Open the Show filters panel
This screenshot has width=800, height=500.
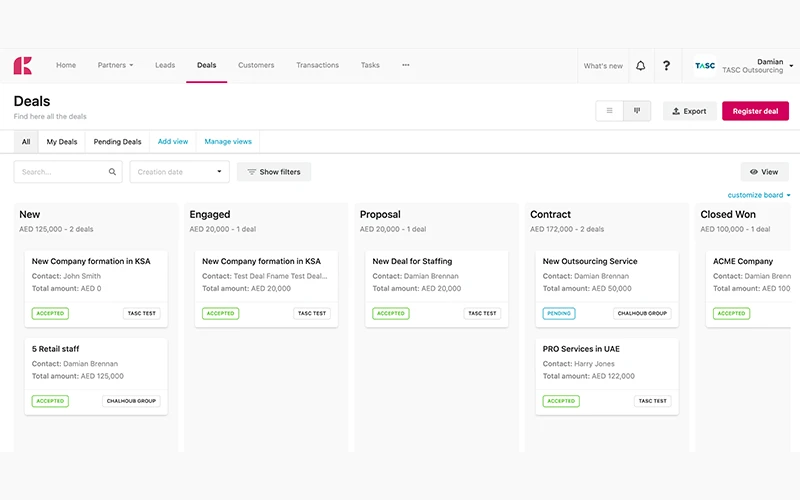pyautogui.click(x=274, y=172)
